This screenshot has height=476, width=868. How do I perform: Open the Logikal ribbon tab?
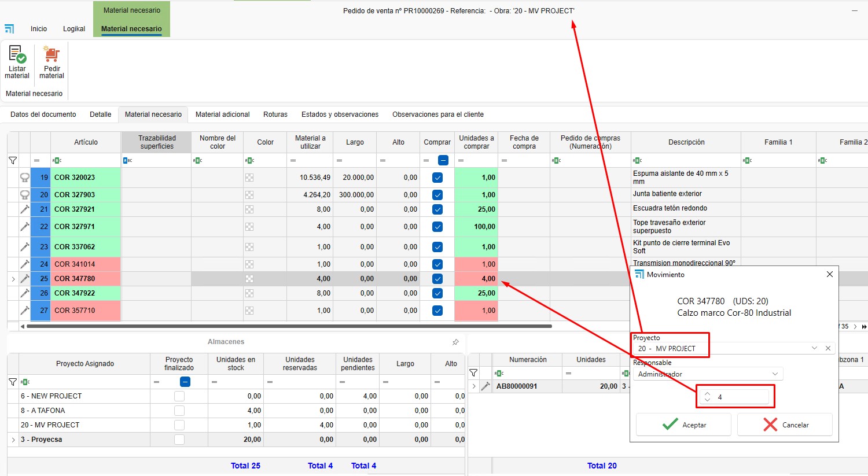[74, 29]
